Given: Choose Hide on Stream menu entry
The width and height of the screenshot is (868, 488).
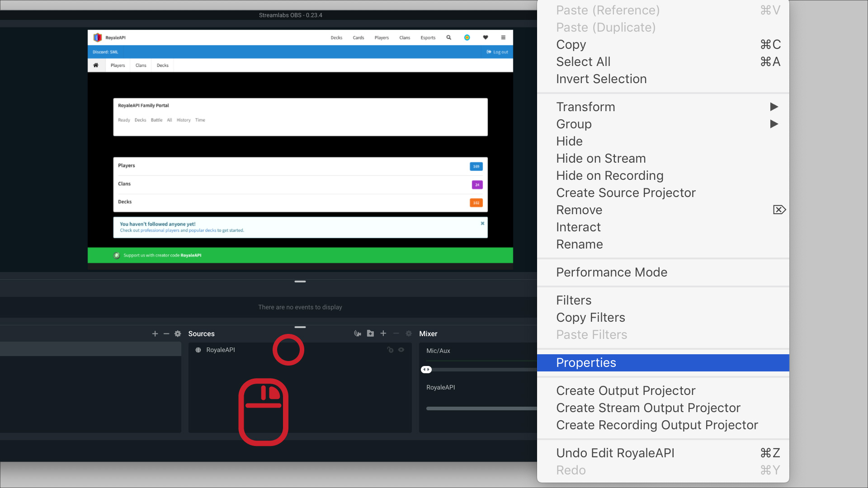Looking at the screenshot, I should tap(663, 158).
